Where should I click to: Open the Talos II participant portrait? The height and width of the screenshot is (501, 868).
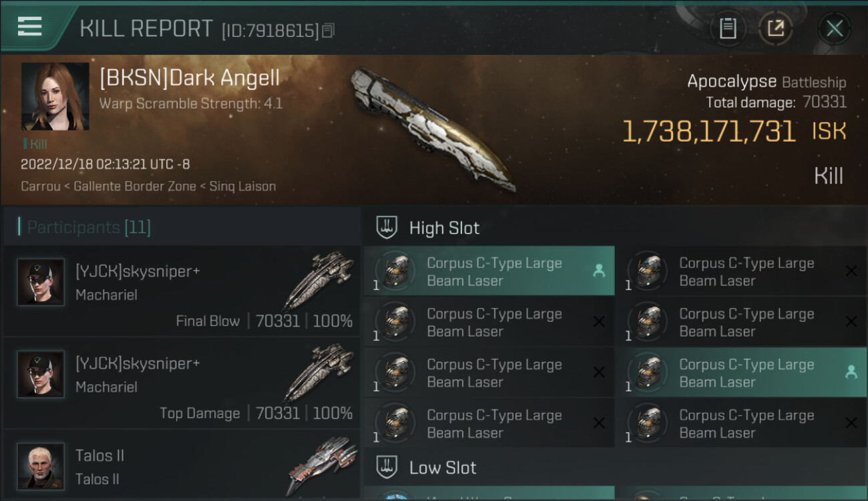pos(41,465)
